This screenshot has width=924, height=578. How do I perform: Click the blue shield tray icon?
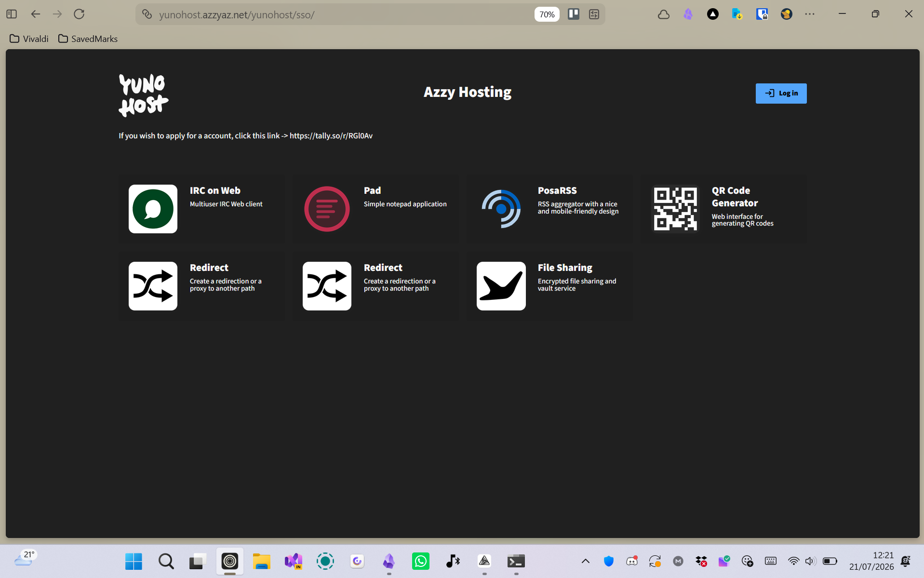[609, 561]
